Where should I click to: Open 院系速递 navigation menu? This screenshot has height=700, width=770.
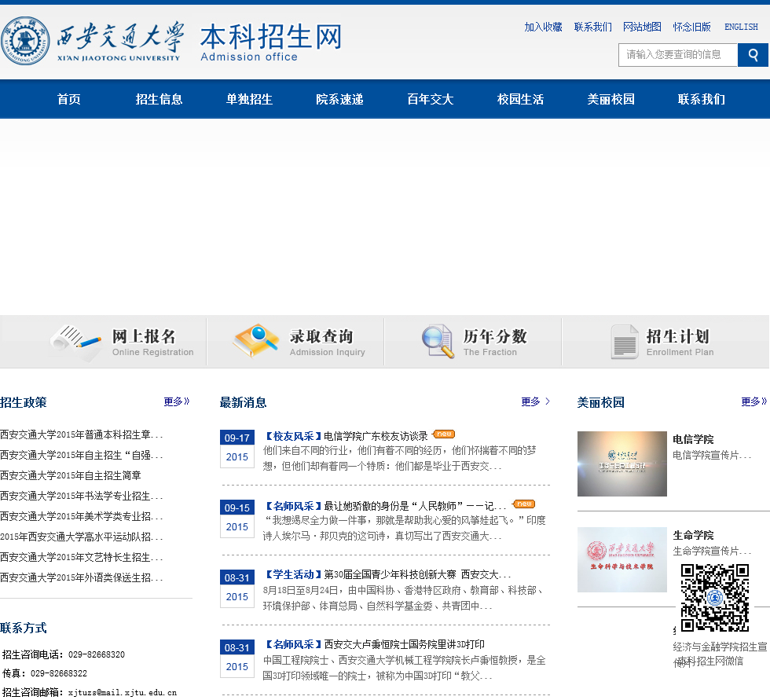(x=339, y=99)
